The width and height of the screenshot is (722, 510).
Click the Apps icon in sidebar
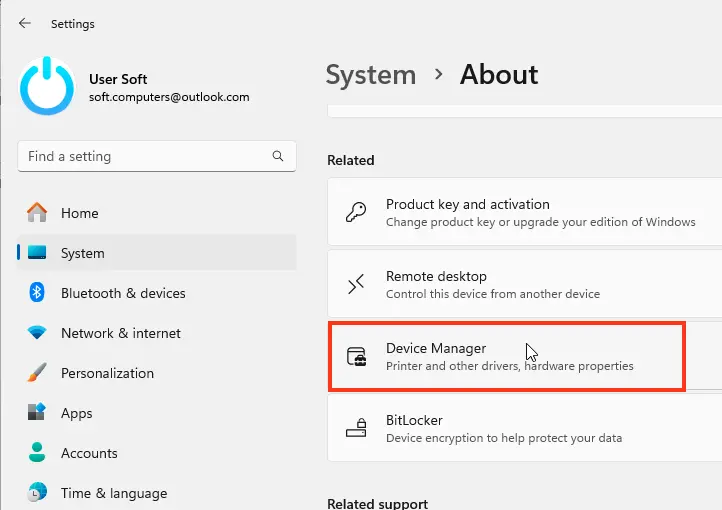coord(37,413)
